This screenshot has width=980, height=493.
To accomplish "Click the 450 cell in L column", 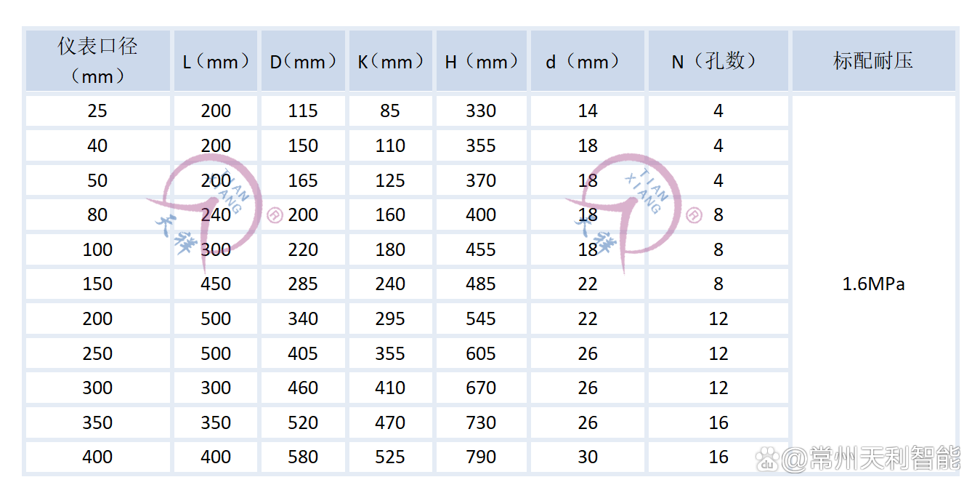I will coord(216,284).
